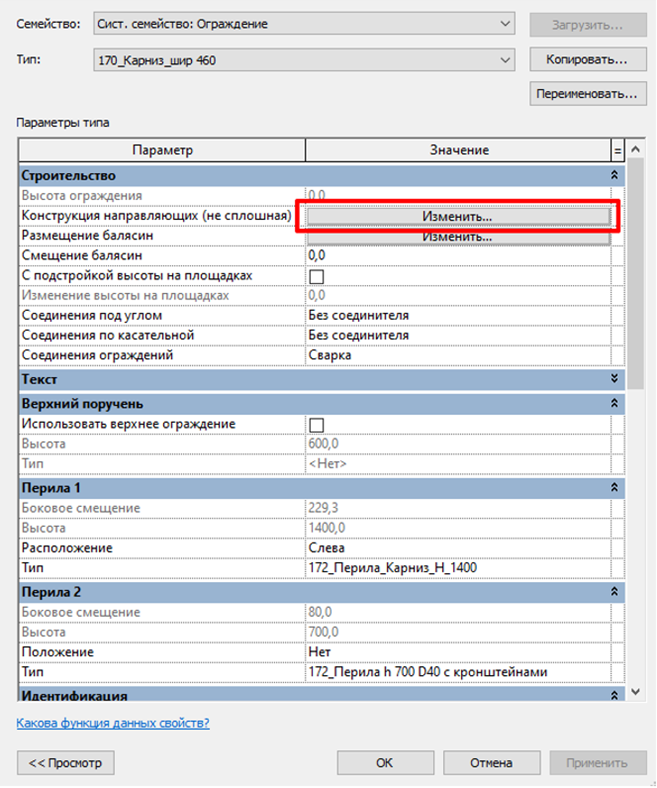This screenshot has height=788, width=657.
Task: Click the Смещение балясин parameter label
Action: pos(82,256)
